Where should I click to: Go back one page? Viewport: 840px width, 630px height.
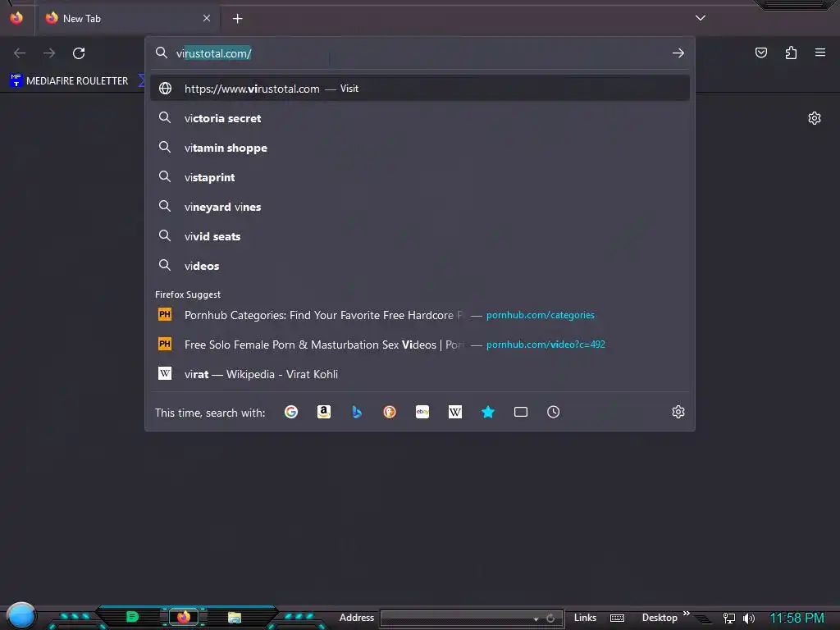[20, 53]
